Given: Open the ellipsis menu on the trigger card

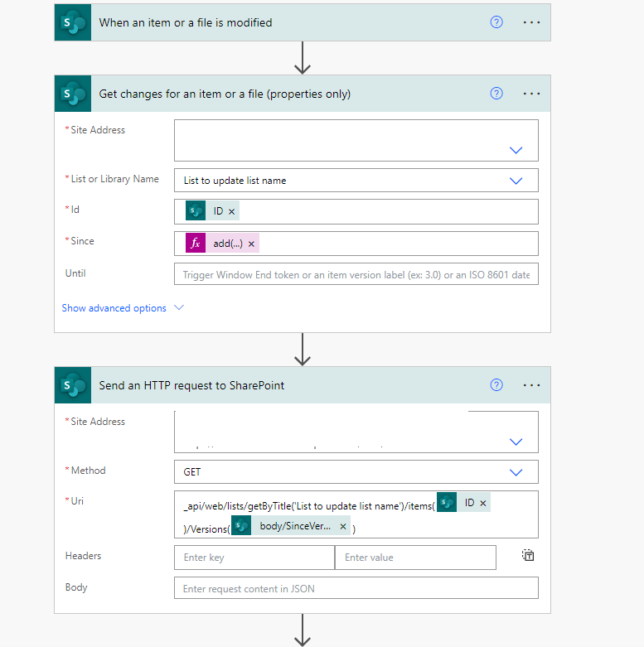Looking at the screenshot, I should pos(532,22).
